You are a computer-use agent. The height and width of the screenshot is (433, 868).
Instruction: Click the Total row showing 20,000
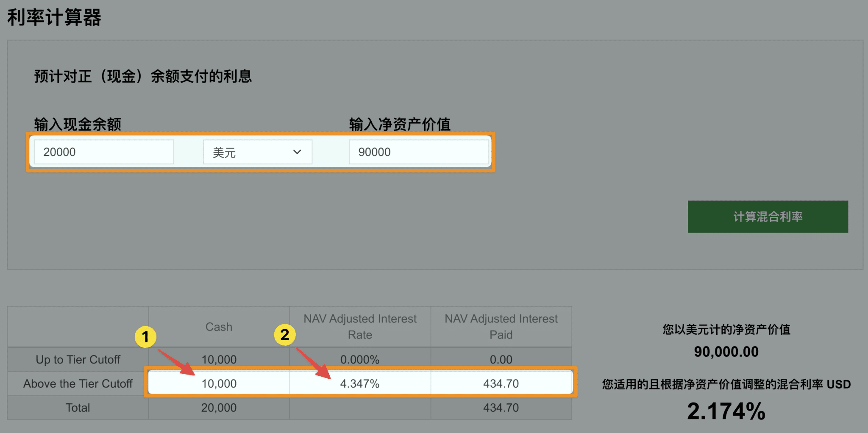tap(219, 408)
